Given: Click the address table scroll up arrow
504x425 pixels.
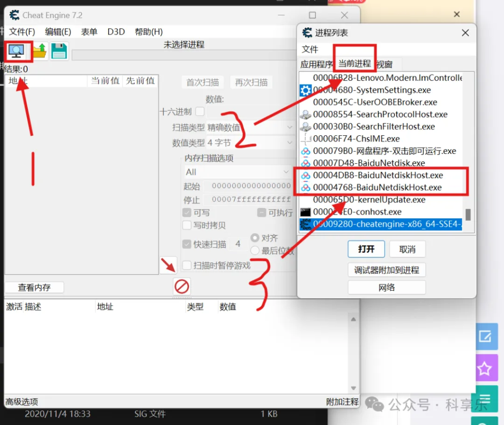Looking at the screenshot, I should pyautogui.click(x=353, y=319).
